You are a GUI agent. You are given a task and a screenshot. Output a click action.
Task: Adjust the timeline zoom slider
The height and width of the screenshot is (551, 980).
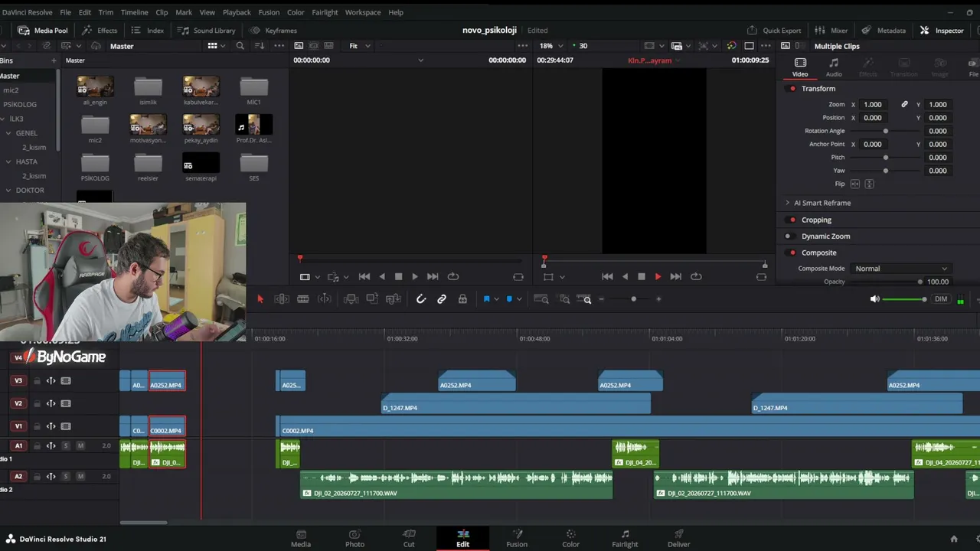point(633,299)
